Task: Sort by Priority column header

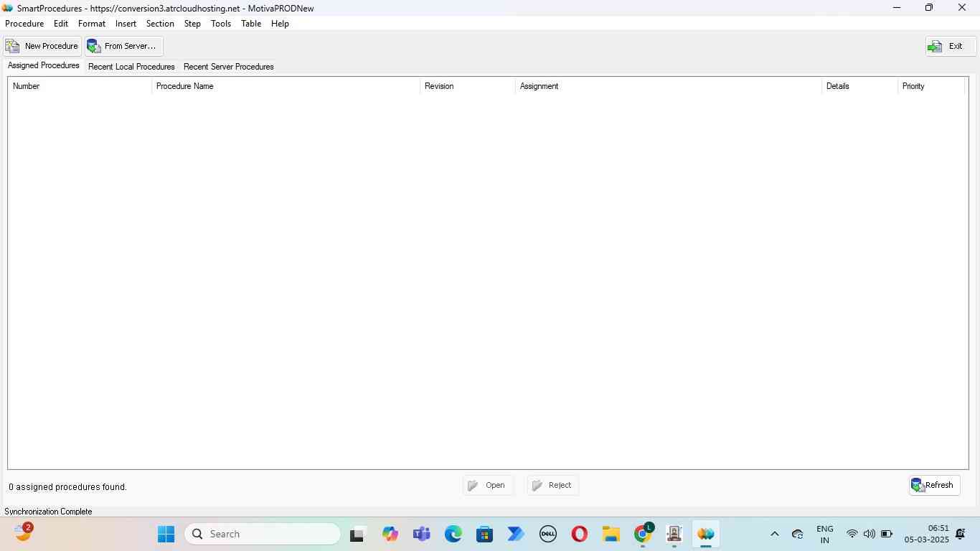Action: 930,86
